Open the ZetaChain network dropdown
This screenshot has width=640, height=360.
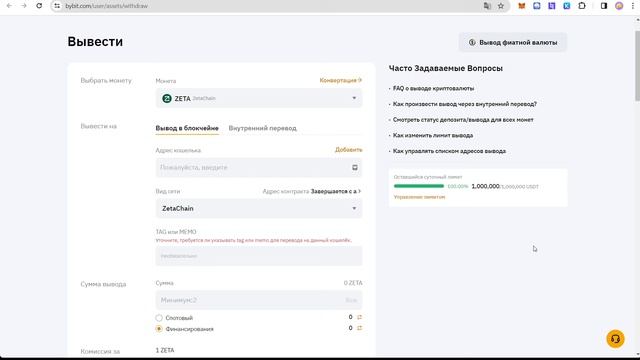coord(259,208)
